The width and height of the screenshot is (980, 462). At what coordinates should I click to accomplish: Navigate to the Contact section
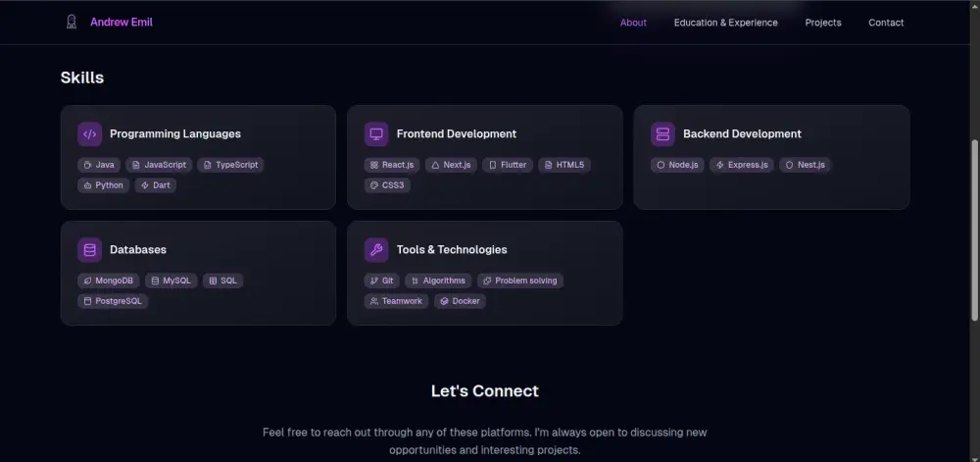pos(886,23)
